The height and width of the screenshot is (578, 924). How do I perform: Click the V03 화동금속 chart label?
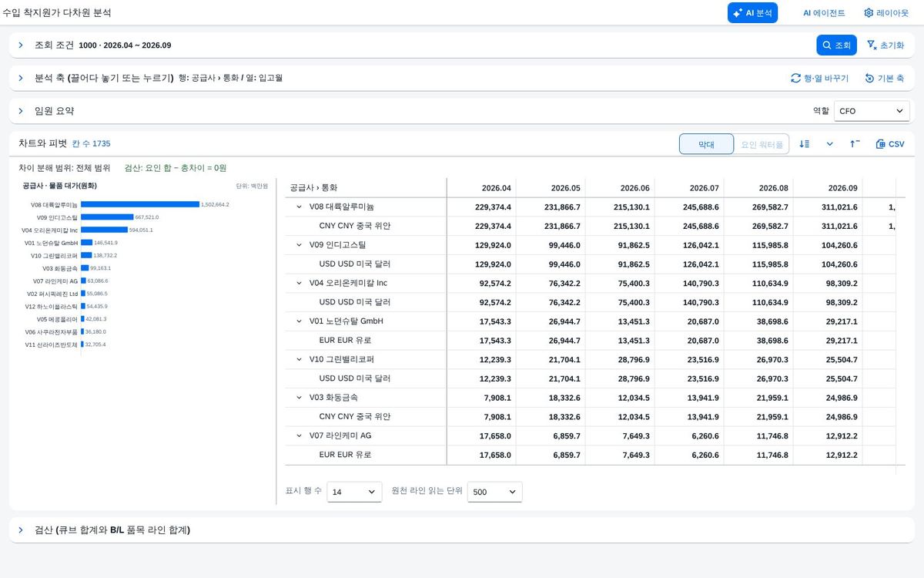(x=59, y=268)
